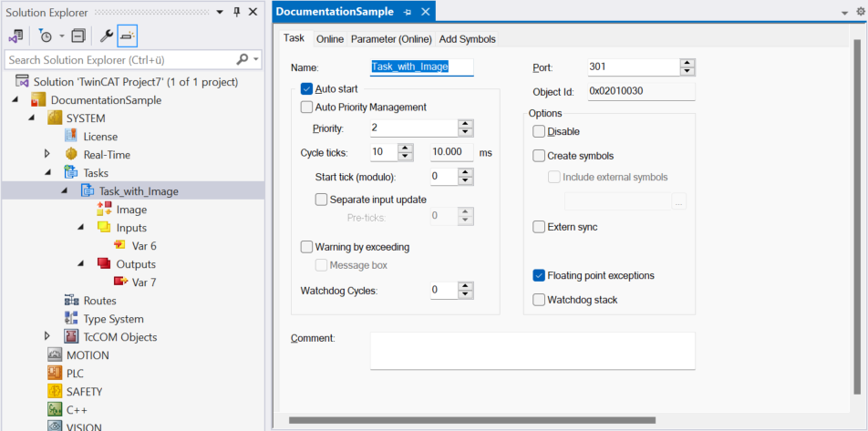Collapse the Tasks node
Screen dimensions: 868x431
coord(47,172)
